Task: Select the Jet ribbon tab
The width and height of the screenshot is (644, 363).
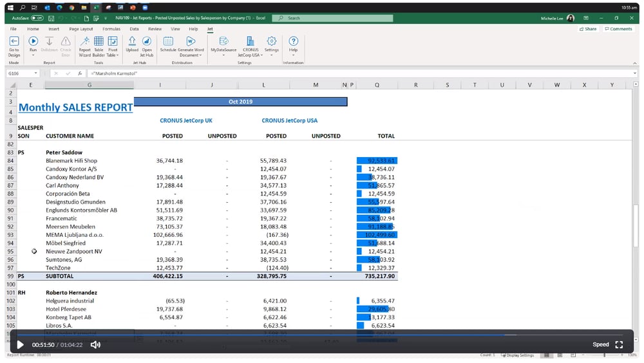Action: point(210,29)
